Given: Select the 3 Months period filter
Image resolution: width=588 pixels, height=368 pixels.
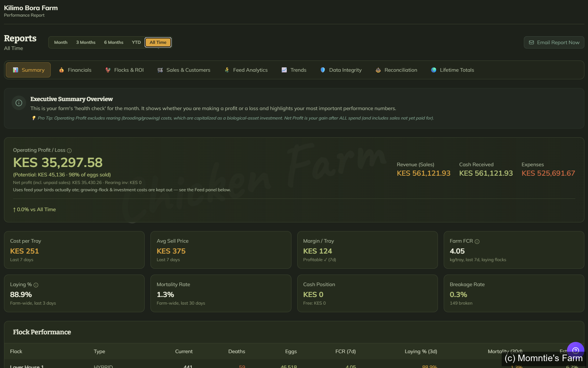Looking at the screenshot, I should click(86, 42).
